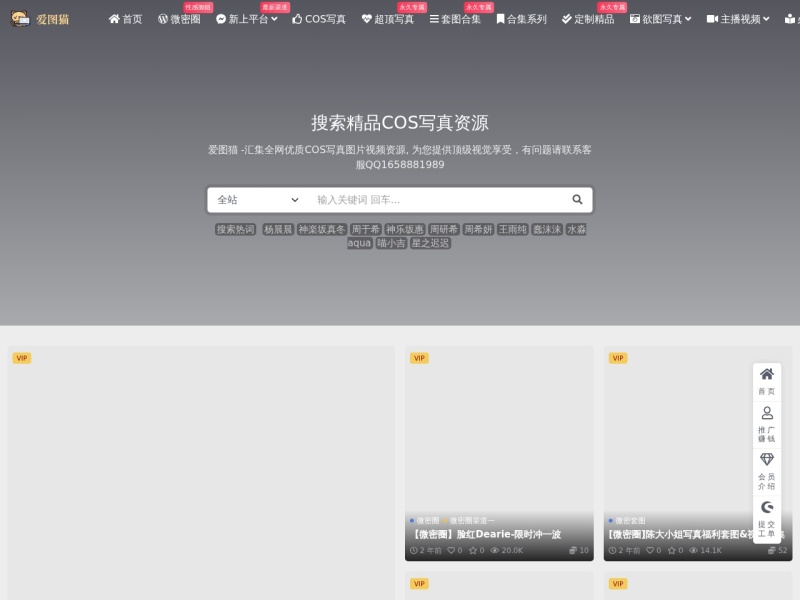The height and width of the screenshot is (600, 800).
Task: Open the 微密圈 menu item
Action: (179, 19)
